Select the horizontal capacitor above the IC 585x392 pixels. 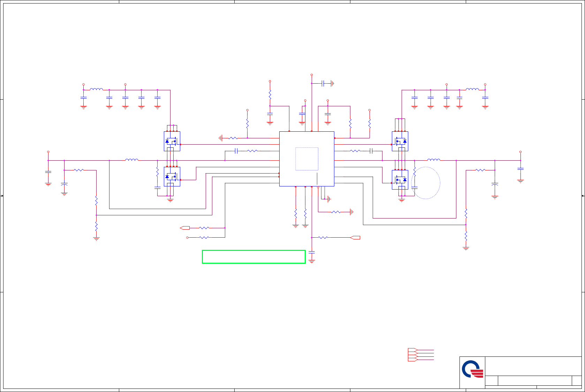click(x=323, y=83)
